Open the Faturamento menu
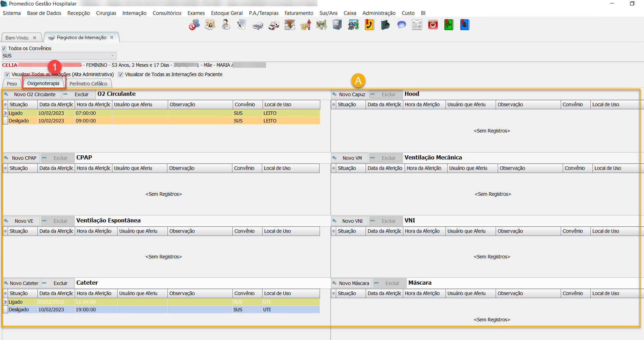Image resolution: width=644 pixels, height=340 pixels. tap(298, 13)
